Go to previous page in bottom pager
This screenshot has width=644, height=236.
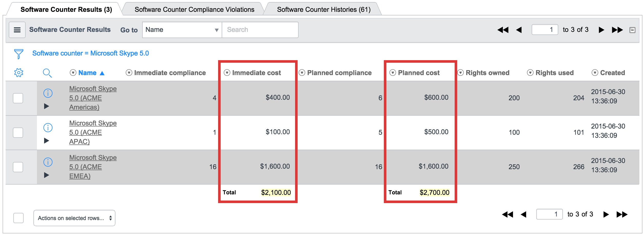tap(523, 214)
